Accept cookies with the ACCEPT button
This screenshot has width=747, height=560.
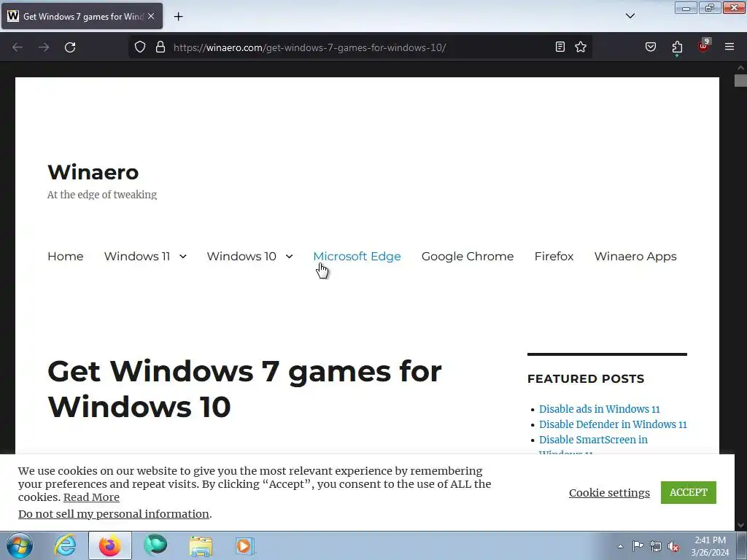point(689,492)
